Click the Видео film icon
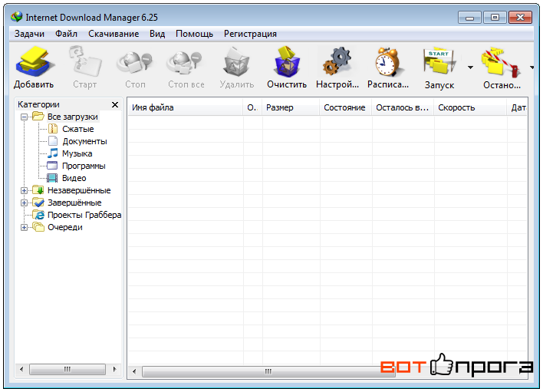This screenshot has width=543, height=392. pyautogui.click(x=52, y=178)
